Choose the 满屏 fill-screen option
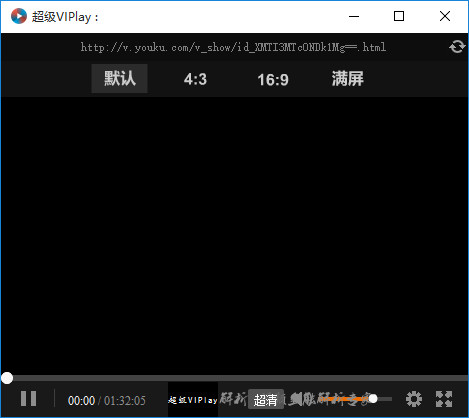 tap(347, 79)
